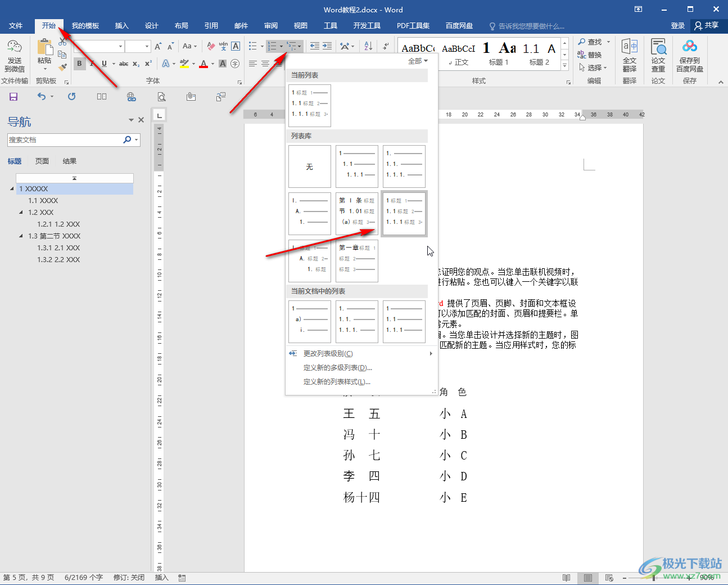Click the navigation search document field
The width and height of the screenshot is (728, 585).
pyautogui.click(x=65, y=139)
